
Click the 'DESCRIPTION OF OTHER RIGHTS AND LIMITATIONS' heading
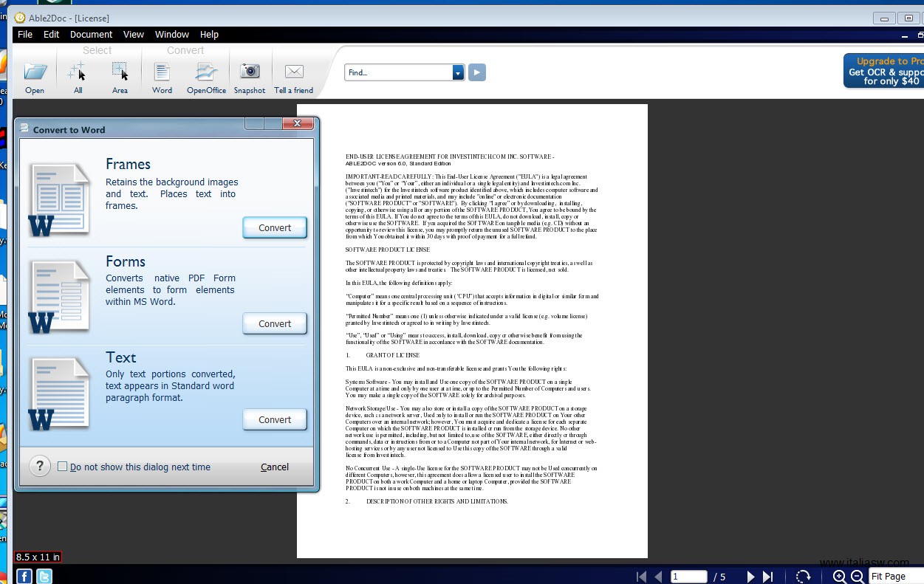[x=437, y=501]
